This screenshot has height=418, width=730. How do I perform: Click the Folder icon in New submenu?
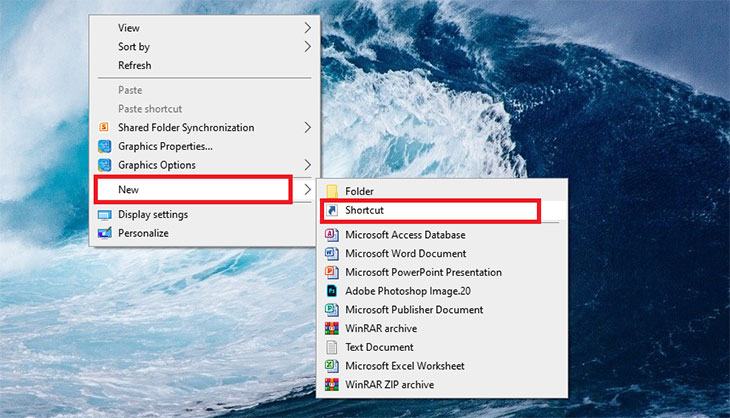pos(331,191)
